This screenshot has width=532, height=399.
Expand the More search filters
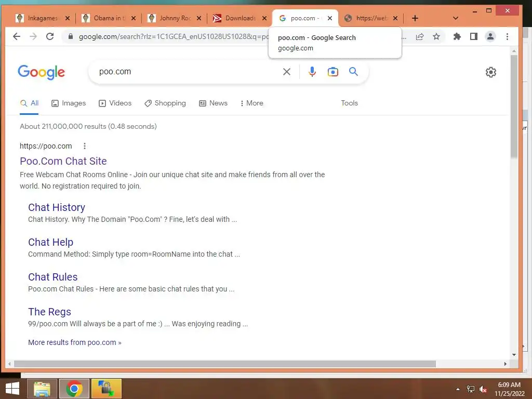click(x=251, y=103)
